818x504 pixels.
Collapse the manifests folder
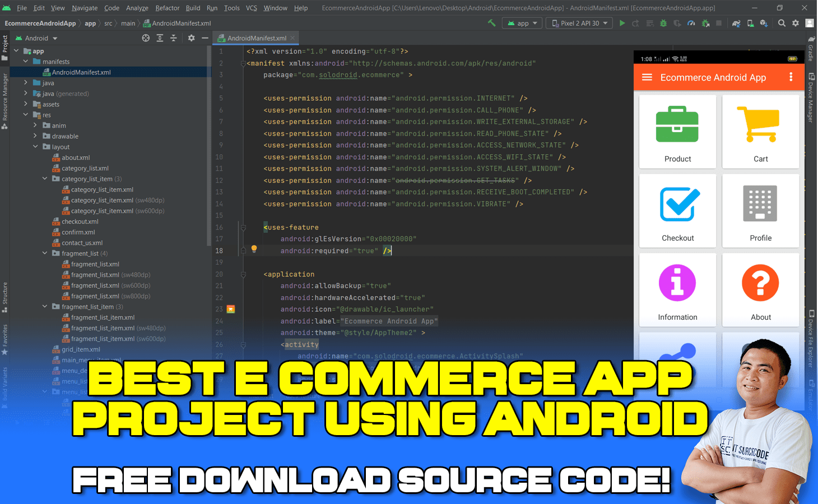tap(26, 62)
